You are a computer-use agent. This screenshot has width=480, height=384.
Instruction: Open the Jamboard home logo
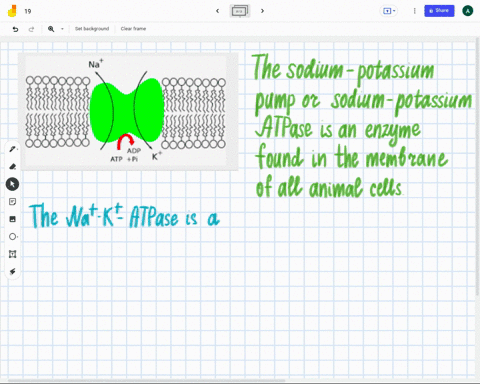click(x=12, y=11)
